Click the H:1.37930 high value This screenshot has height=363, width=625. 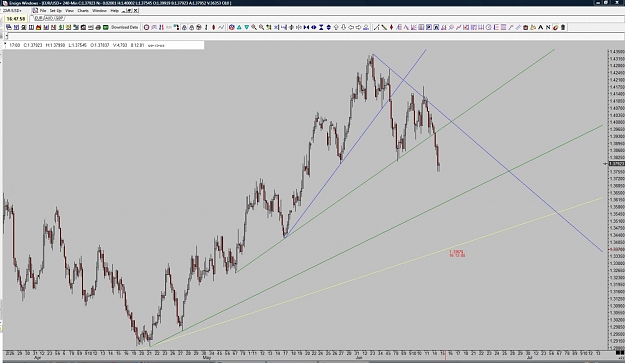click(x=55, y=45)
